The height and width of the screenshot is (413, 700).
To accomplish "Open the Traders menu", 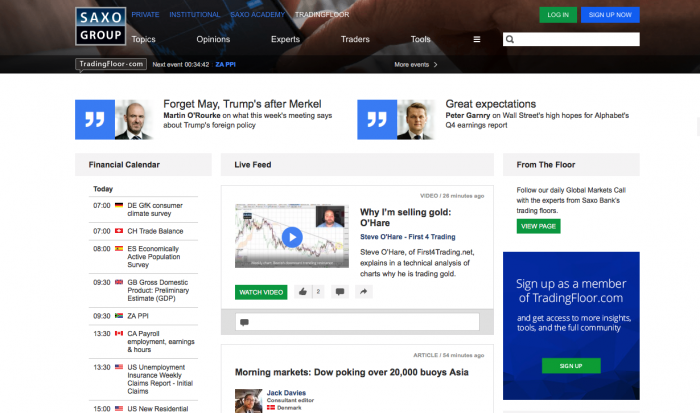I will click(355, 39).
